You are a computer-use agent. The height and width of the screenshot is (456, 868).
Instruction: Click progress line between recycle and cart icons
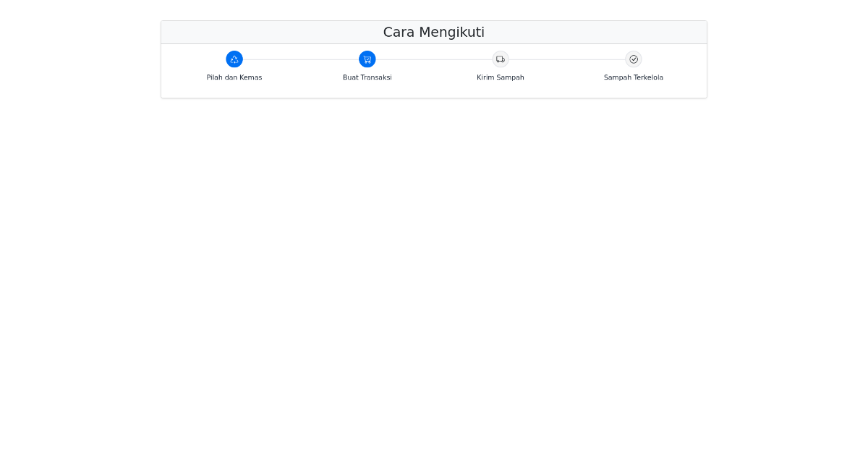pyautogui.click(x=301, y=59)
